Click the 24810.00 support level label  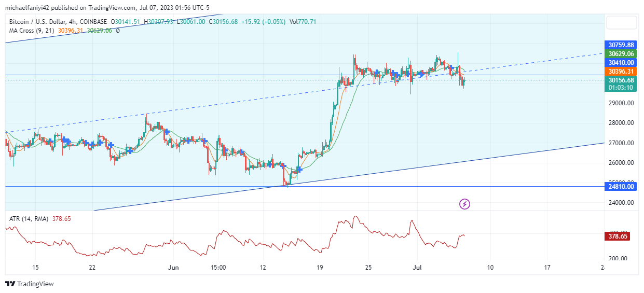click(621, 186)
